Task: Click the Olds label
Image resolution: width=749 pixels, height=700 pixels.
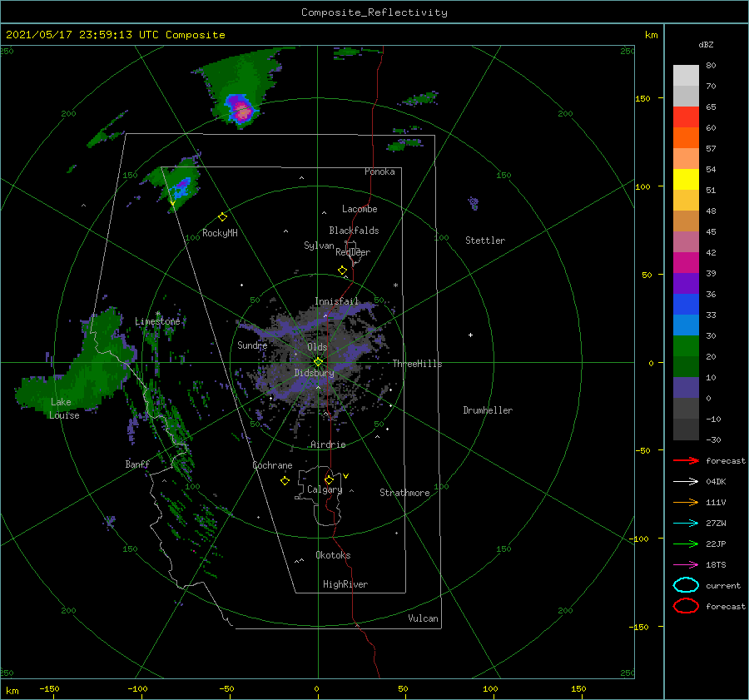Action: tap(317, 347)
